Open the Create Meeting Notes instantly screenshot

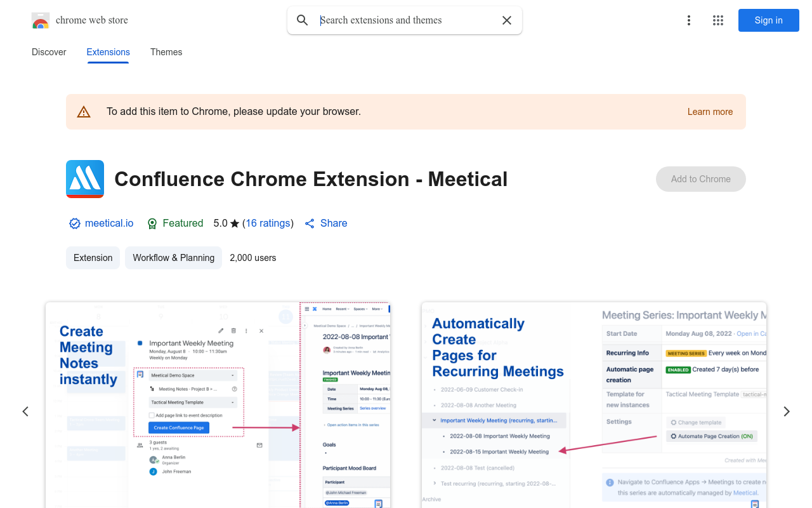[218, 405]
